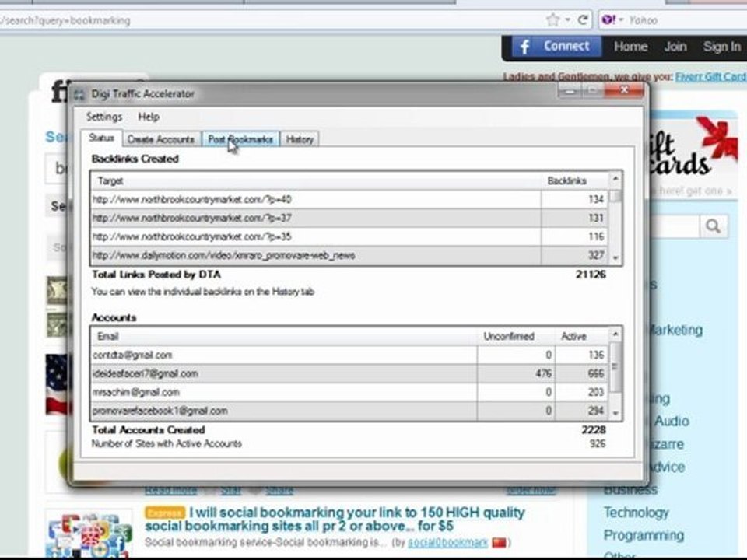Select the ideideafaceri7@gmail.com account row
Image resolution: width=747 pixels, height=560 pixels.
click(x=349, y=373)
